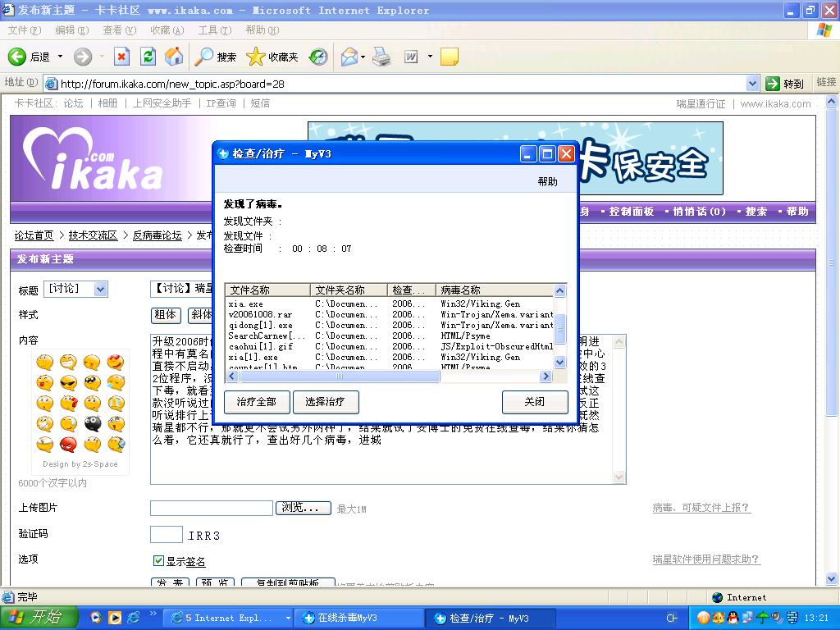Click the IE Forward arrow icon
This screenshot has width=840, height=630.
tap(83, 57)
